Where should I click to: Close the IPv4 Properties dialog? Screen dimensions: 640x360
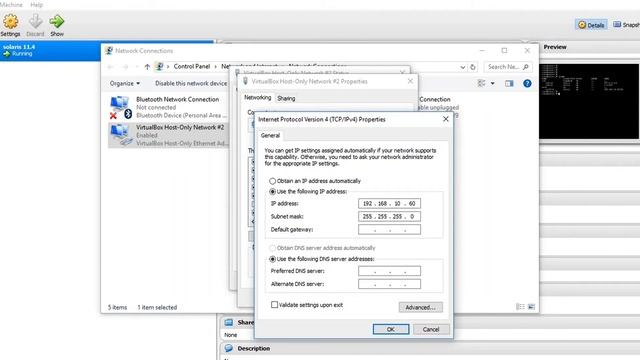[446, 119]
